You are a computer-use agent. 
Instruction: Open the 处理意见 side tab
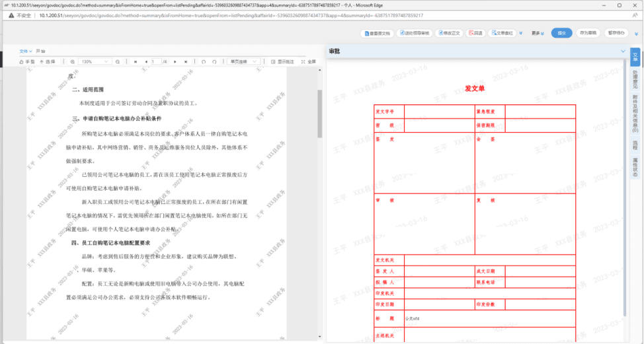pyautogui.click(x=635, y=79)
